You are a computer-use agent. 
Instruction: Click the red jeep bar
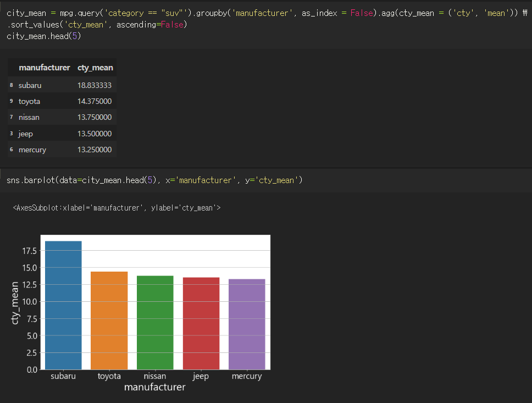tap(201, 323)
